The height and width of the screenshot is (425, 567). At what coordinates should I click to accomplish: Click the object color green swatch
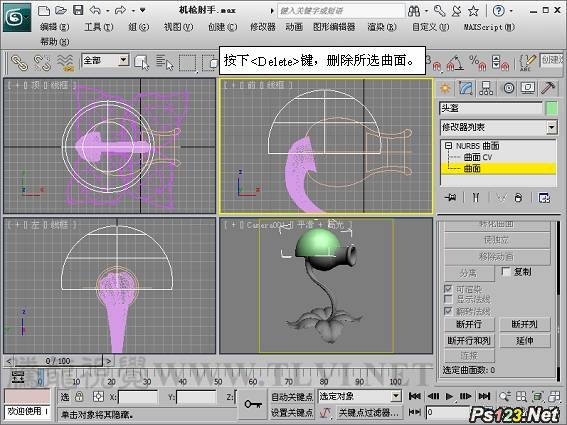(551, 109)
